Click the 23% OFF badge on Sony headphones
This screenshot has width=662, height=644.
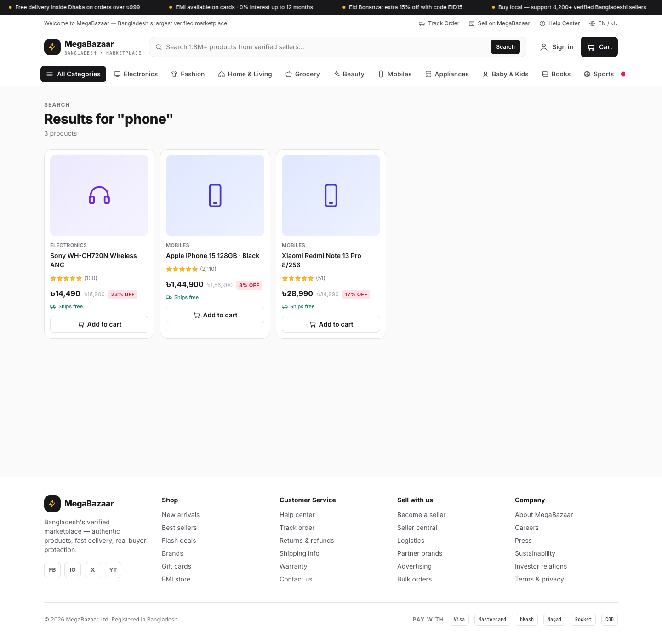point(123,294)
